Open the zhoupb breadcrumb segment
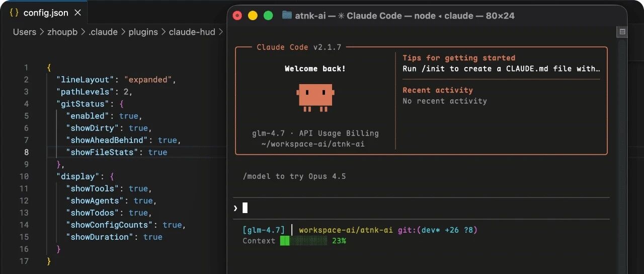The height and width of the screenshot is (274, 644). coord(63,32)
